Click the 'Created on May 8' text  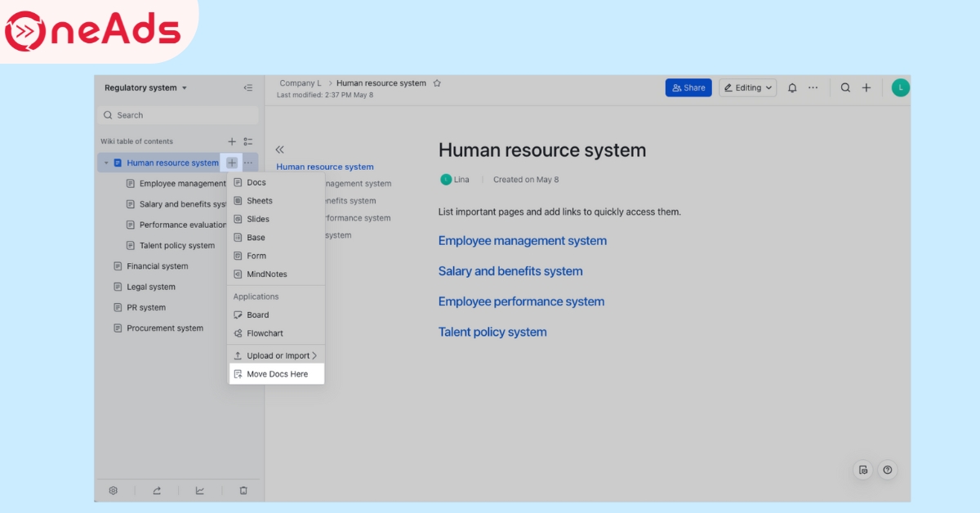526,180
